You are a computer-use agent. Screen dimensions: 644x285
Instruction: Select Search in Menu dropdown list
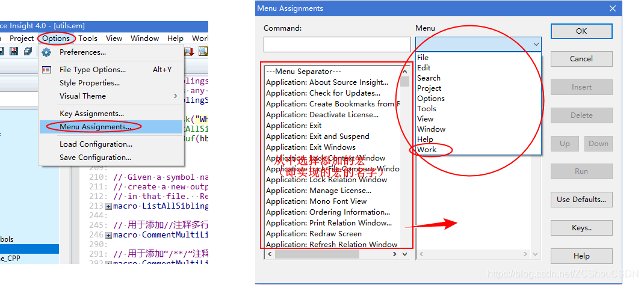(478, 78)
